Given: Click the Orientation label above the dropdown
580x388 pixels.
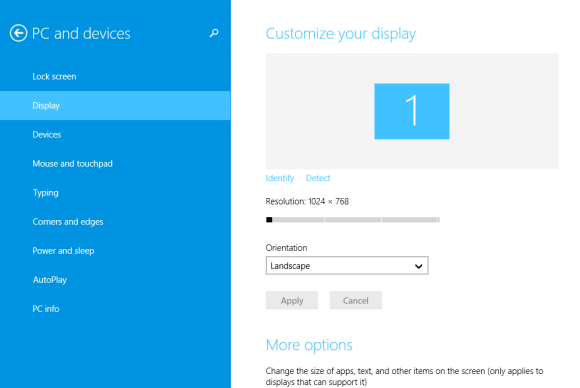Looking at the screenshot, I should click(x=286, y=248).
